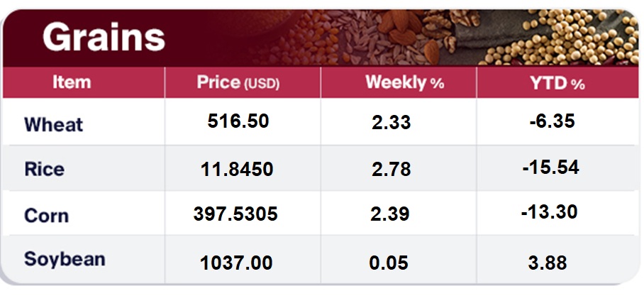The height and width of the screenshot is (308, 644).
Task: Click Soybean weekly change 0.05
Action: 389,263
